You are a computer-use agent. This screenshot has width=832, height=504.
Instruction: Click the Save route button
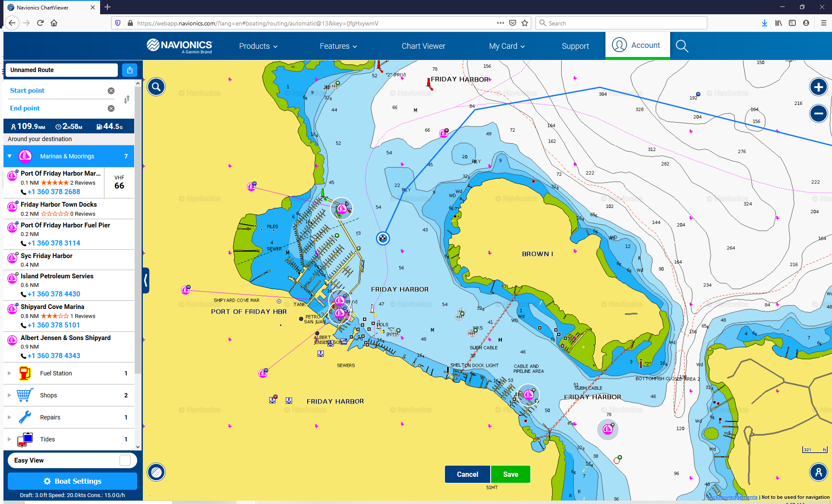click(510, 474)
